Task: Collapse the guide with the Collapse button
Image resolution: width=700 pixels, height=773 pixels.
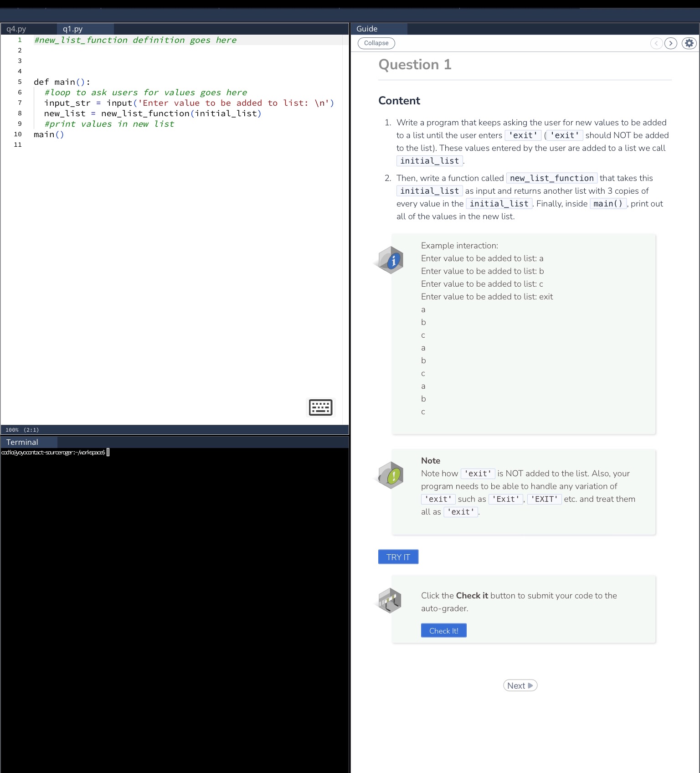Action: click(376, 43)
